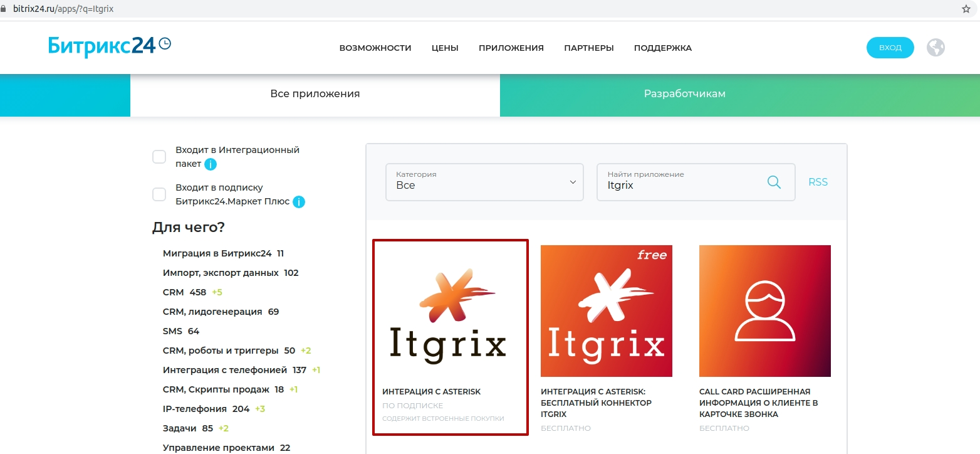Tick the Входит в Интеграционный пакет checkbox
This screenshot has width=980, height=454.
[x=159, y=157]
